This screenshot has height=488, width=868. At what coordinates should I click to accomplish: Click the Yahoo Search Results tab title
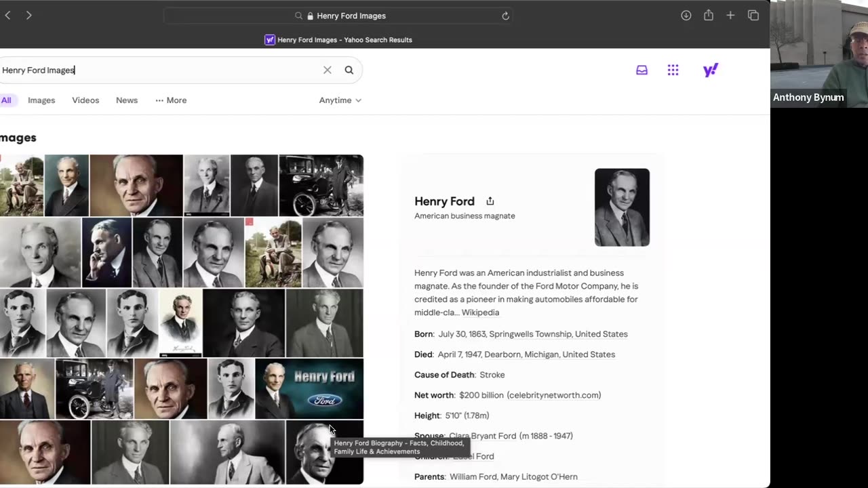point(344,40)
